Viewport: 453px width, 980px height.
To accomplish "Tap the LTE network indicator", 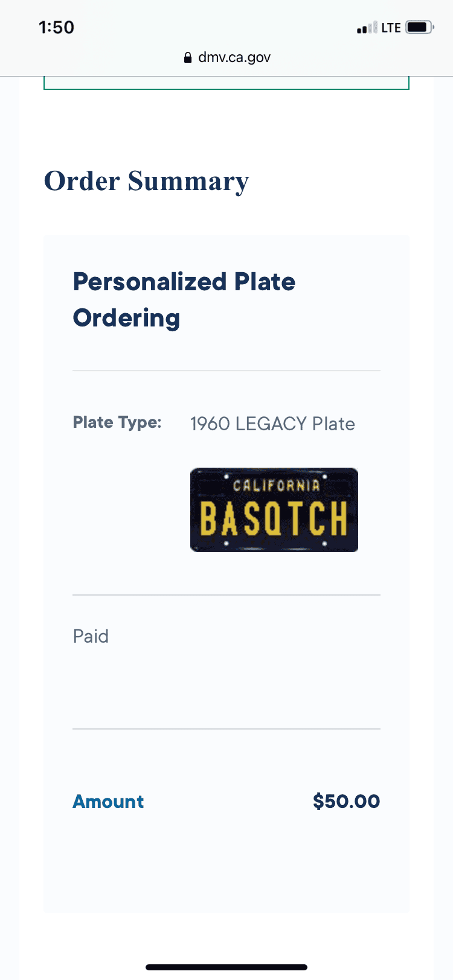I will (x=391, y=28).
